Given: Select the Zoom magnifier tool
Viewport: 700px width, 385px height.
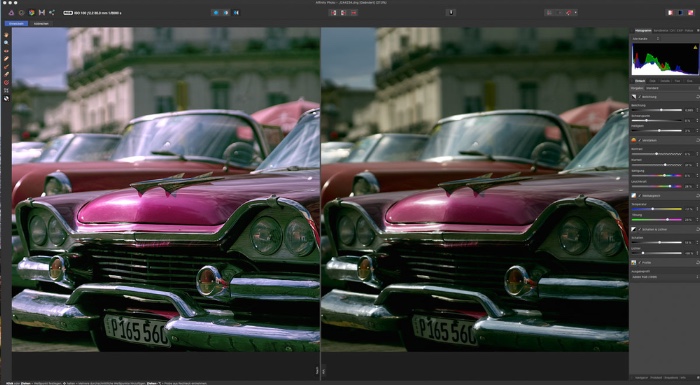Looking at the screenshot, I should (x=6, y=43).
